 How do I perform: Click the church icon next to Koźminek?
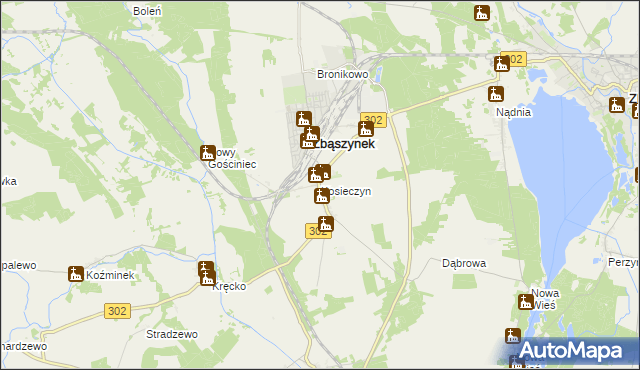point(76,274)
